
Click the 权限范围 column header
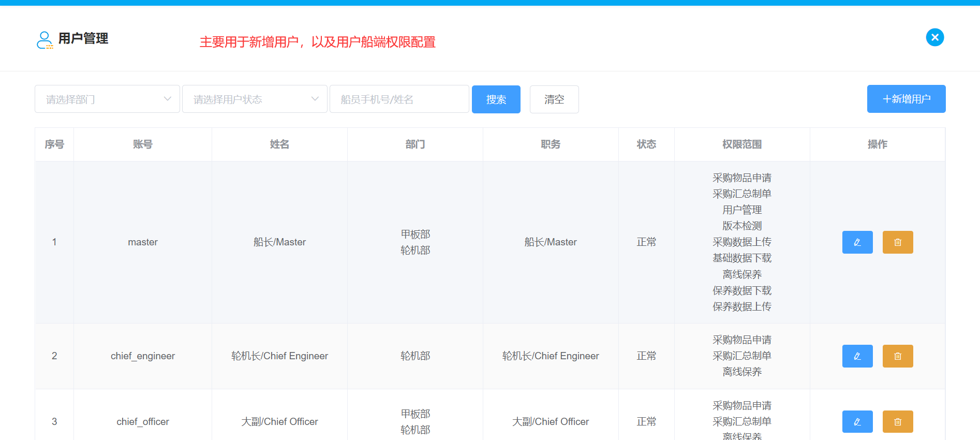[x=742, y=144]
